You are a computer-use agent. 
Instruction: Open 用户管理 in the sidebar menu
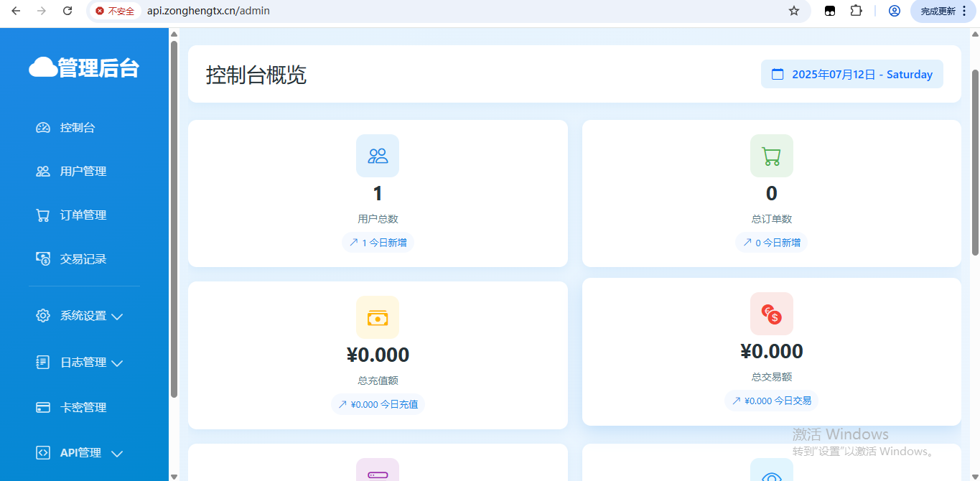[x=84, y=172]
